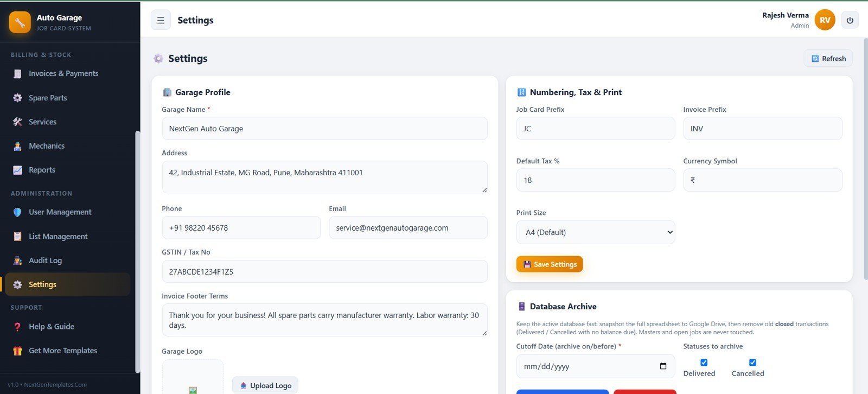This screenshot has width=868, height=394.
Task: Toggle the Cancelled status checkbox
Action: tap(752, 363)
